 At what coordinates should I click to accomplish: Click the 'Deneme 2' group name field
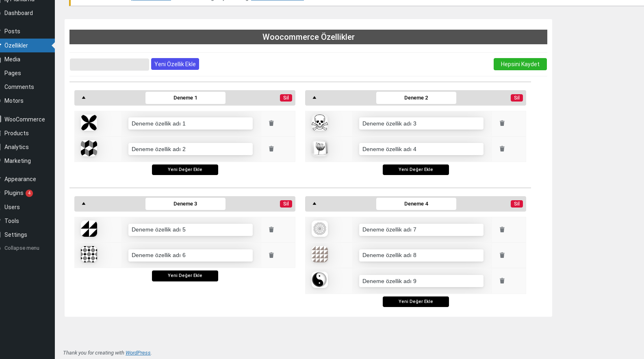point(416,98)
